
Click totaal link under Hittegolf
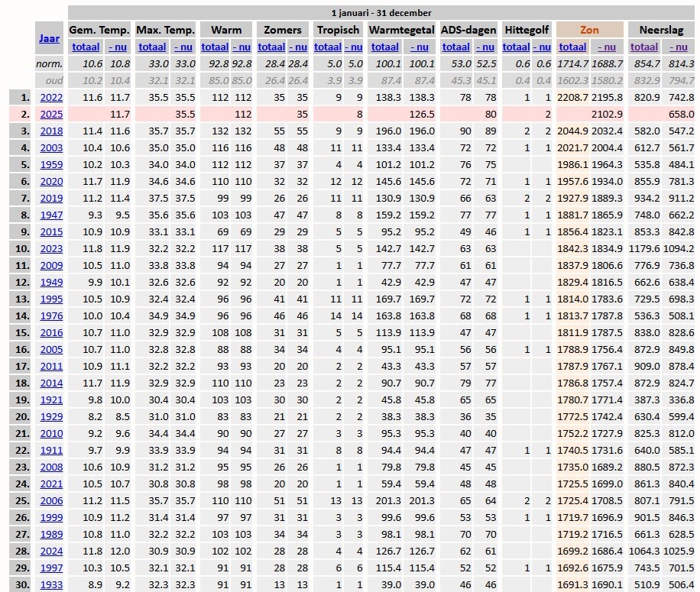514,47
